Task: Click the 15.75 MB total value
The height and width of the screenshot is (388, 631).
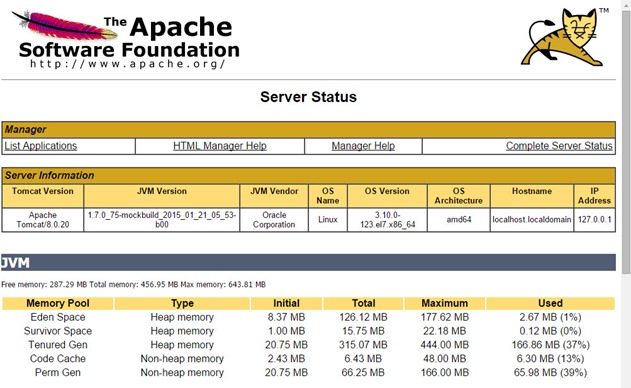Action: coord(363,331)
